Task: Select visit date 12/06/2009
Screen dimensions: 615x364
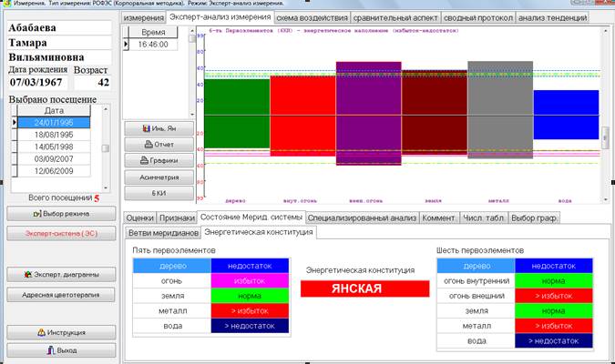Action: coord(54,171)
